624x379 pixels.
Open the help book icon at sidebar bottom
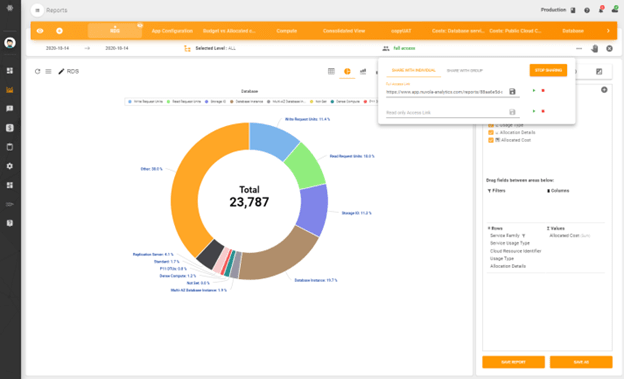10,223
